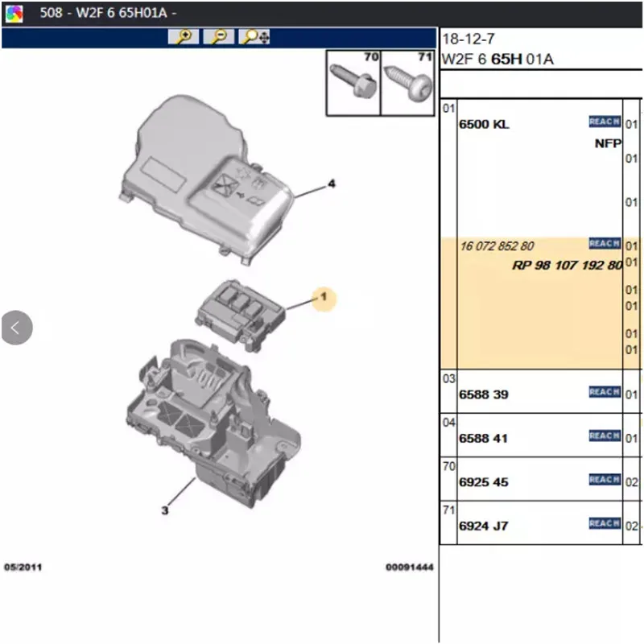Click reference number 71 in parts table
The width and height of the screenshot is (644, 644).
click(x=448, y=510)
